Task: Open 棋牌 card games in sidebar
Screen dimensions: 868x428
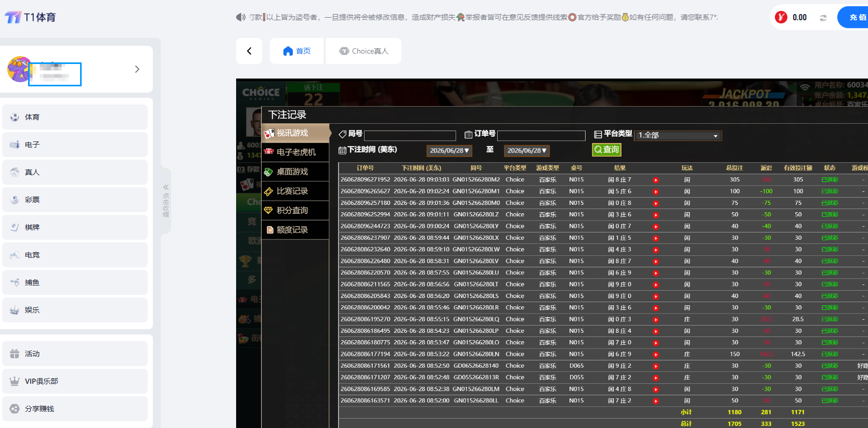Action: click(75, 227)
